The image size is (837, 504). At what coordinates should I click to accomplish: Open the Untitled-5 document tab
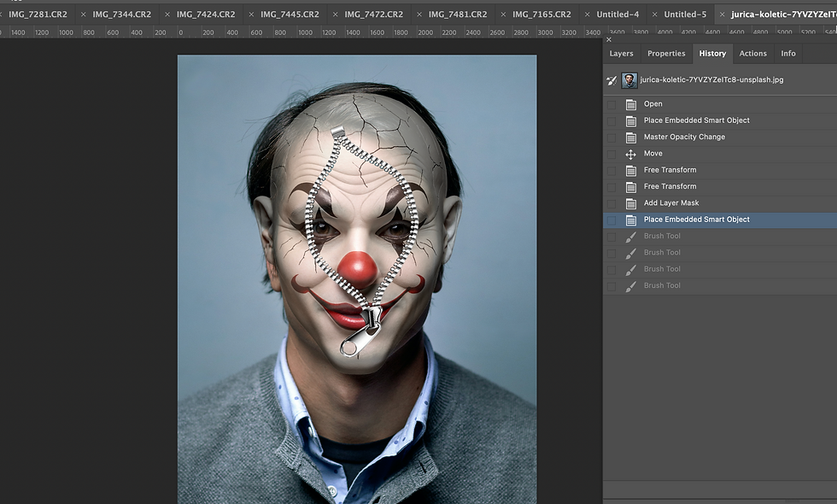(x=685, y=15)
